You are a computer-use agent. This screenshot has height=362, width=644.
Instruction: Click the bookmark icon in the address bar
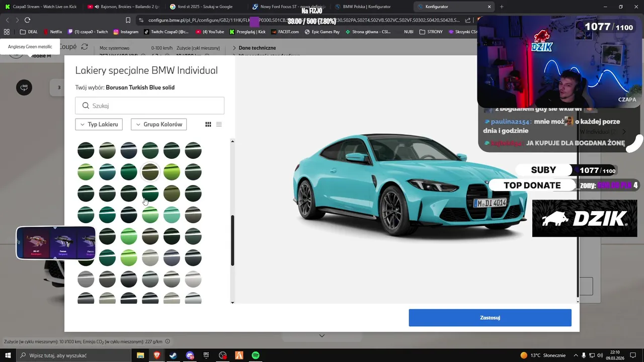[x=128, y=20]
